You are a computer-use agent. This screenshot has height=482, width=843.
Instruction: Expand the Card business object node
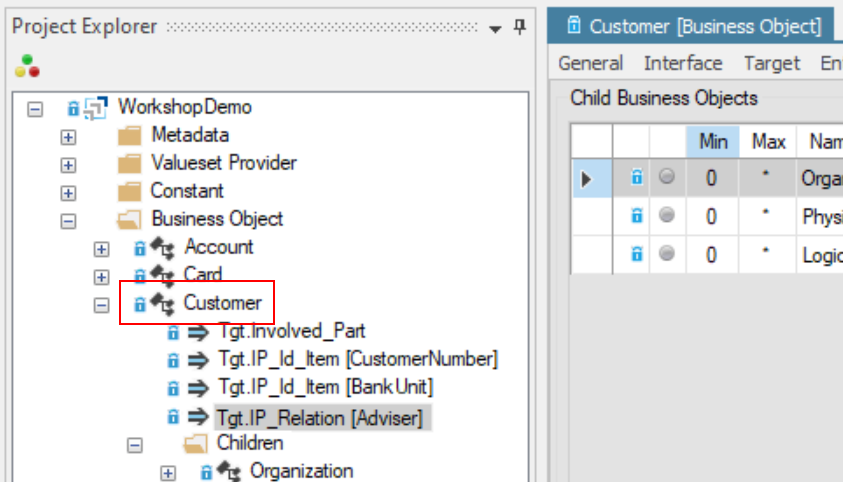click(x=101, y=276)
